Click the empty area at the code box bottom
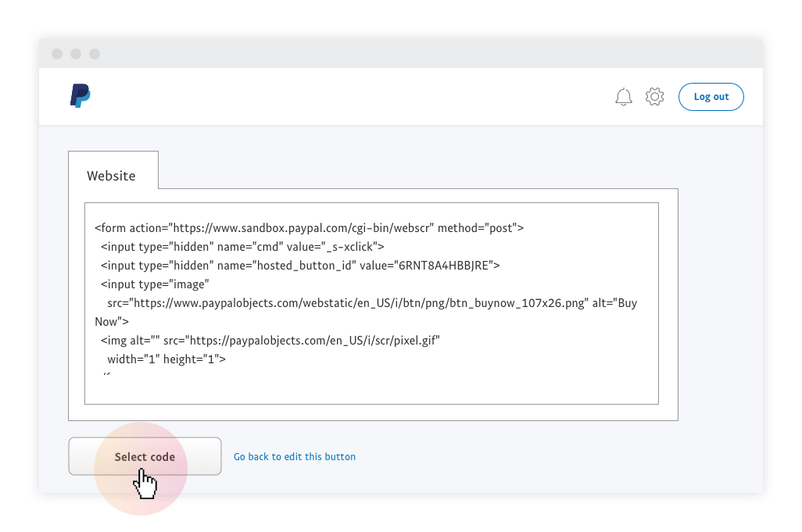This screenshot has width=802, height=532. coord(371,389)
